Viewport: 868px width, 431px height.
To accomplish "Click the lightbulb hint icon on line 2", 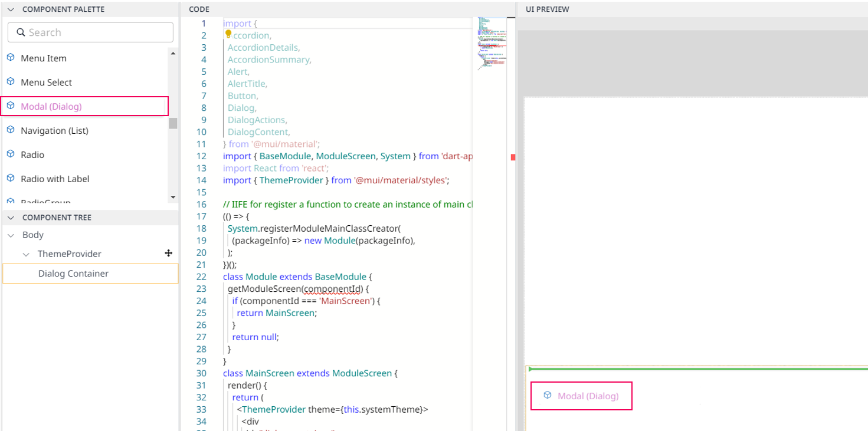I will [x=228, y=35].
